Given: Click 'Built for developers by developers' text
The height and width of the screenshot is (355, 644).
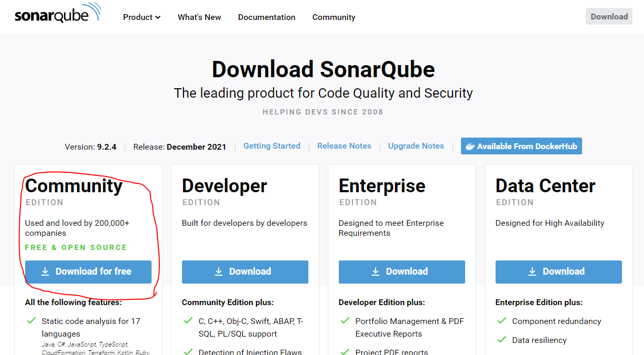Looking at the screenshot, I should pos(244,223).
